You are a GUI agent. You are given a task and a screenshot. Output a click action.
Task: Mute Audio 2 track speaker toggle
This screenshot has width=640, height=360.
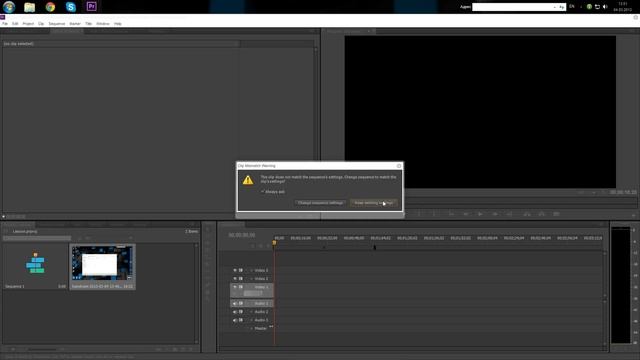pos(235,311)
